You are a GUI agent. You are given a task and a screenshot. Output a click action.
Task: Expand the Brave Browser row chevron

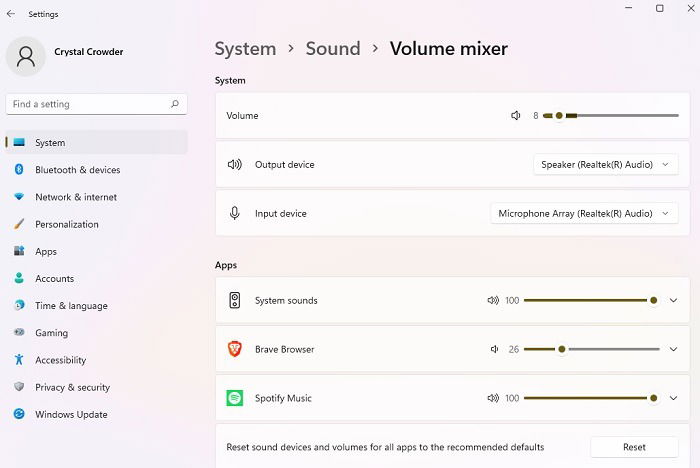[x=674, y=349]
